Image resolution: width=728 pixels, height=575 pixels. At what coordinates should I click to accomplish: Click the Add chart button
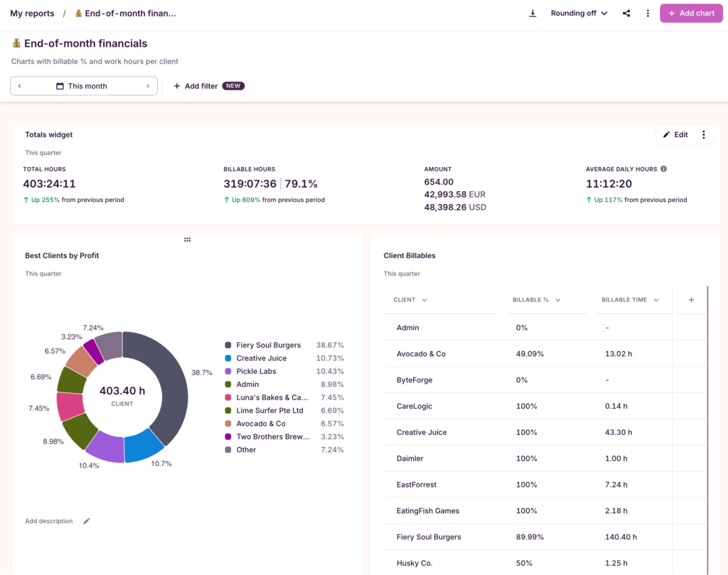coord(690,13)
